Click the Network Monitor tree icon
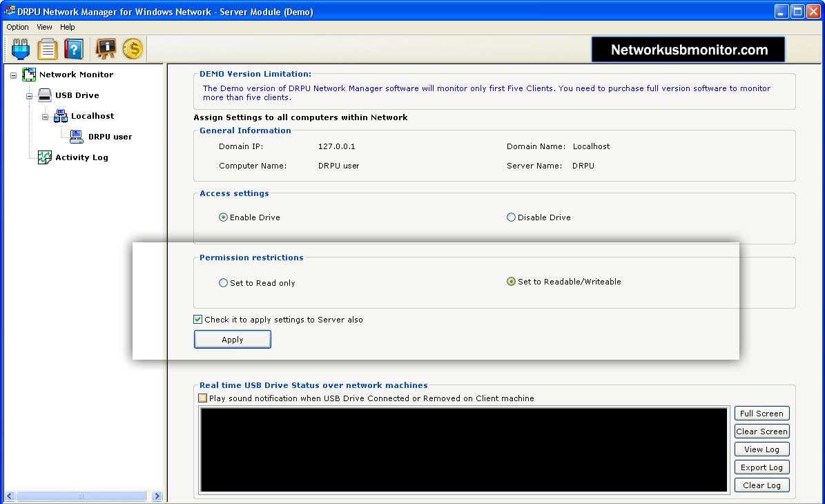 point(29,75)
